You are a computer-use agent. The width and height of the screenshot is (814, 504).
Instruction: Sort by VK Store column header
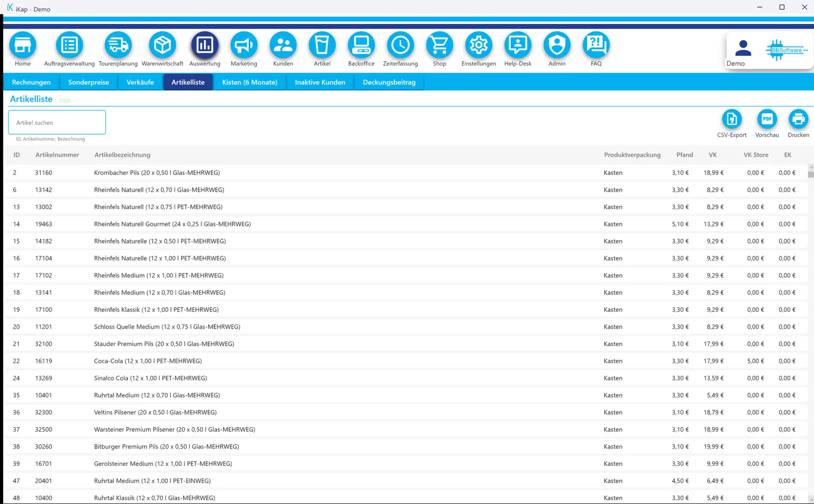[756, 155]
